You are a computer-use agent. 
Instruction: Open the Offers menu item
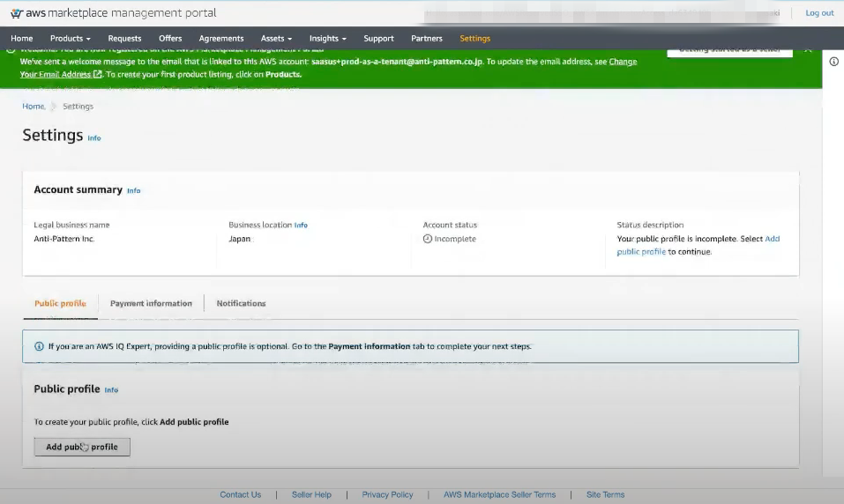[170, 39]
